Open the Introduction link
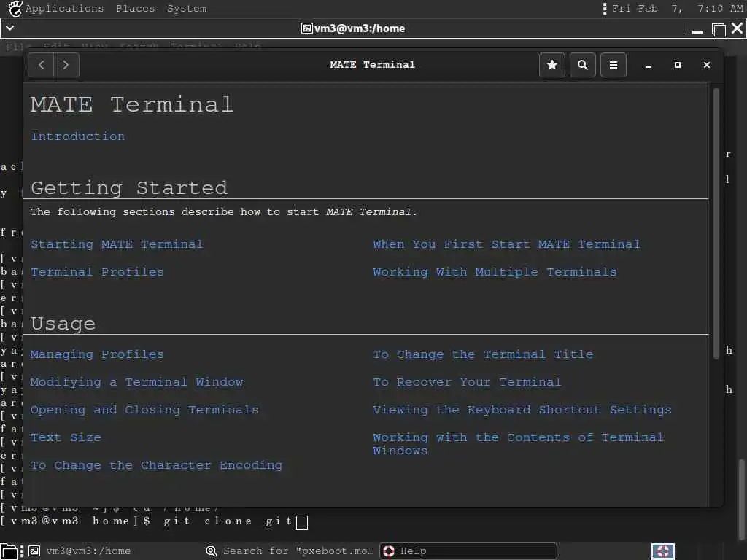 click(x=77, y=136)
